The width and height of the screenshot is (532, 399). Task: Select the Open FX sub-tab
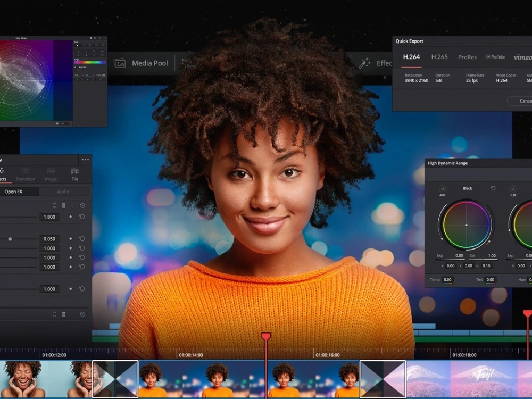(19, 192)
